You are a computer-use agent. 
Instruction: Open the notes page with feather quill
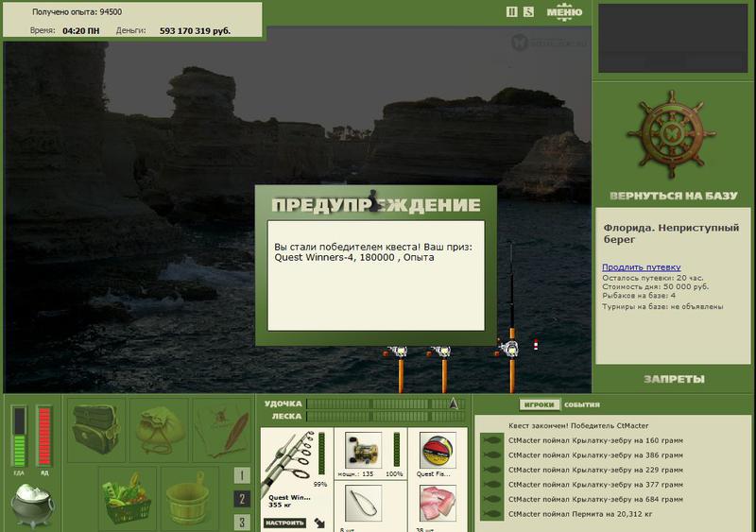223,429
